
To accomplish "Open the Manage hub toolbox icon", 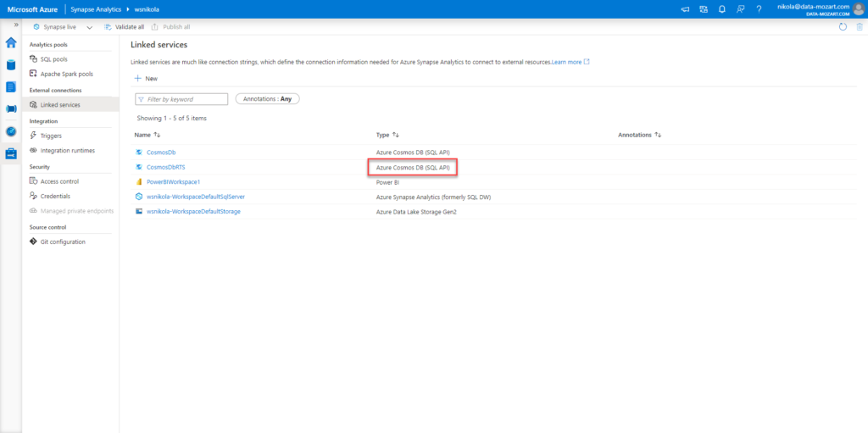I will pyautogui.click(x=10, y=154).
